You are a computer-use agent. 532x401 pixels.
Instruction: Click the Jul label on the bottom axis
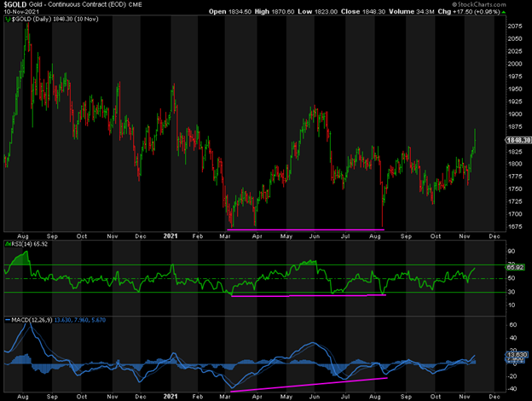(345, 396)
